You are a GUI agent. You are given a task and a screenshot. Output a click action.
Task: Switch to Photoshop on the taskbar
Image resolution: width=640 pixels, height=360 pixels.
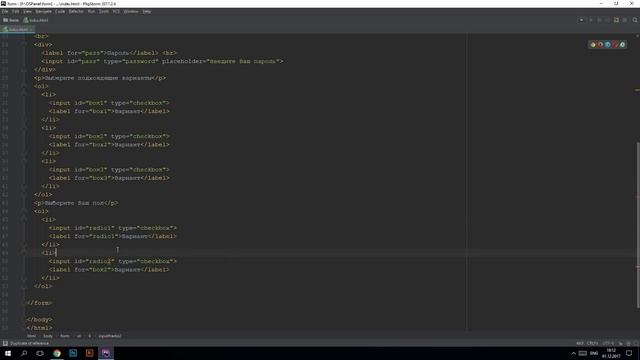click(73, 353)
